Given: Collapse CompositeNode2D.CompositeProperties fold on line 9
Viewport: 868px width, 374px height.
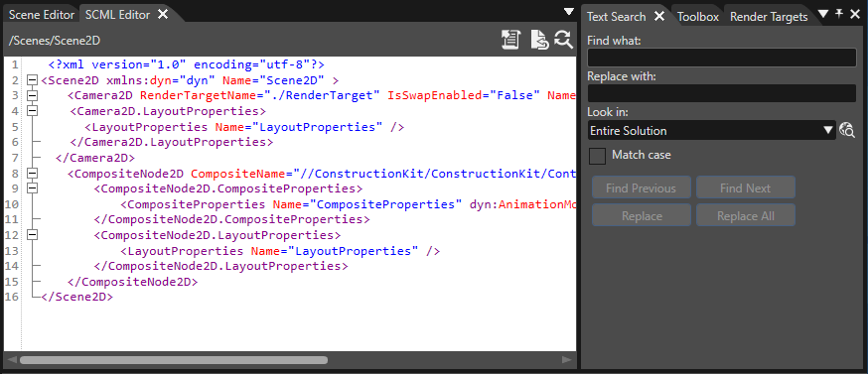Looking at the screenshot, I should (x=32, y=188).
